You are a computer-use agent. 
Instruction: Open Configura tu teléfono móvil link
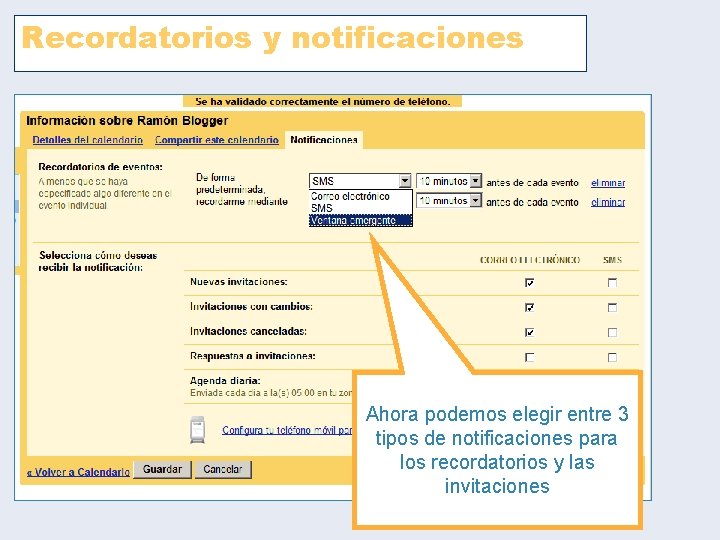coord(287,430)
